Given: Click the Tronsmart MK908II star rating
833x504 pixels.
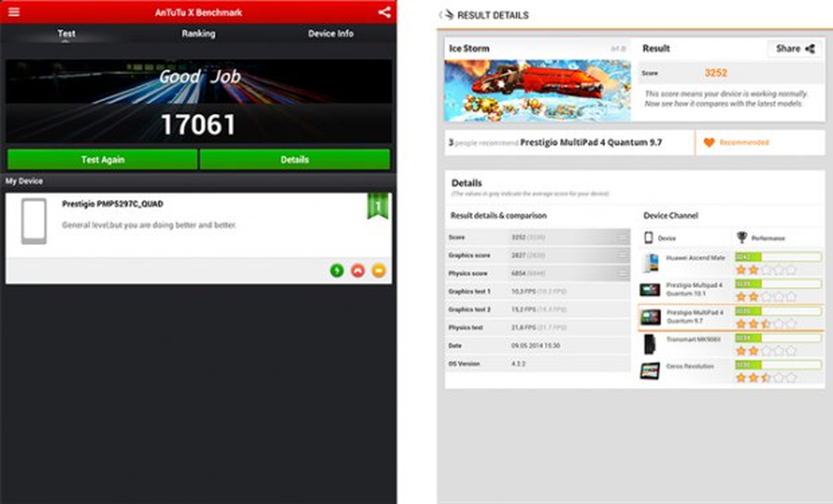Looking at the screenshot, I should click(x=766, y=351).
